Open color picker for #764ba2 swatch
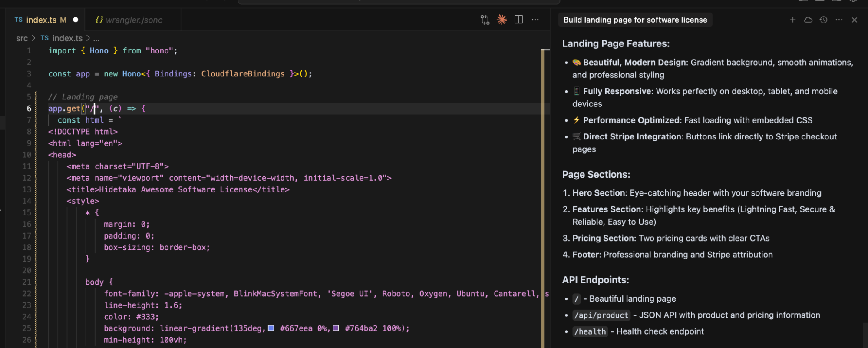 (x=336, y=328)
